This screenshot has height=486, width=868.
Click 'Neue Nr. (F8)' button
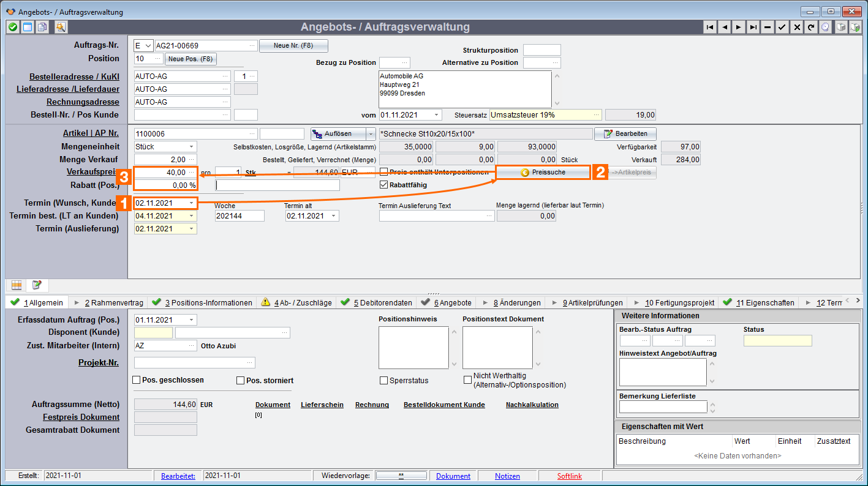(293, 46)
